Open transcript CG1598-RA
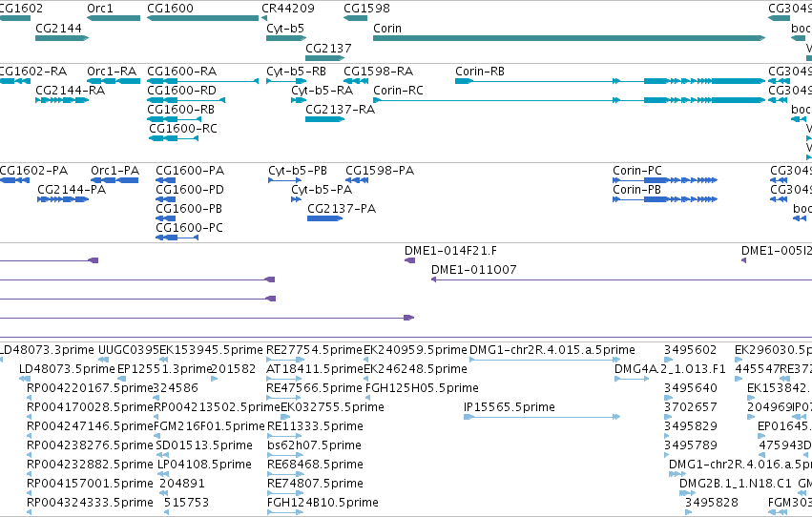The width and height of the screenshot is (812, 517). (x=379, y=72)
